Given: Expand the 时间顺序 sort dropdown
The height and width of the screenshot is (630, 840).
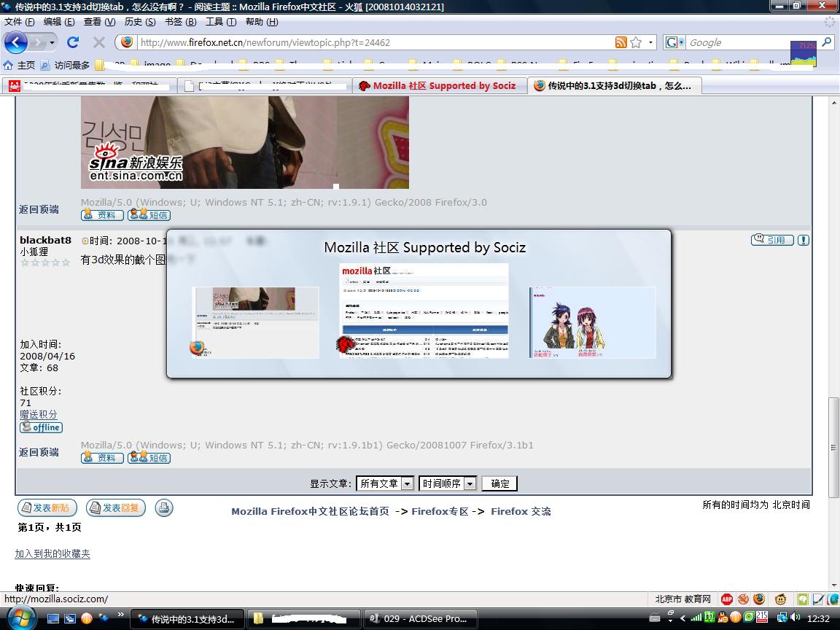Looking at the screenshot, I should point(447,483).
